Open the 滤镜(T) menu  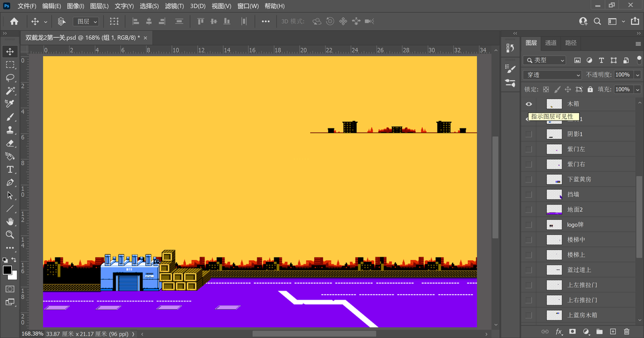[175, 6]
